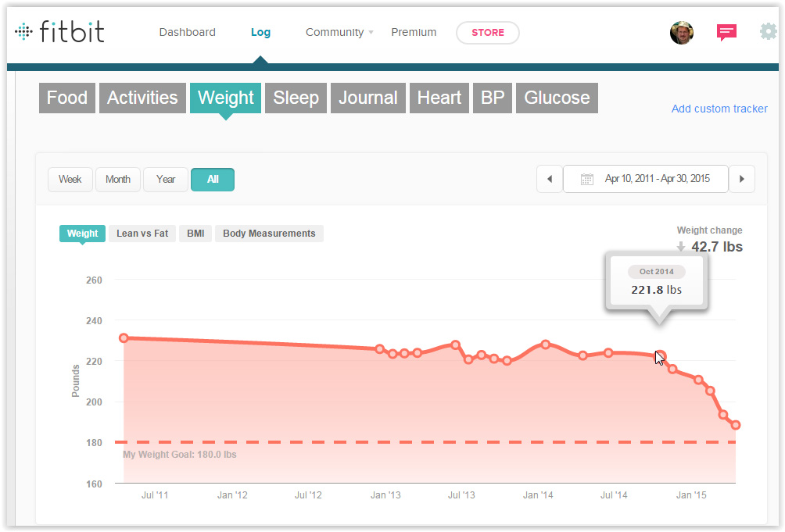Select the Month range button
Screen dimensions: 785x532
[117, 180]
